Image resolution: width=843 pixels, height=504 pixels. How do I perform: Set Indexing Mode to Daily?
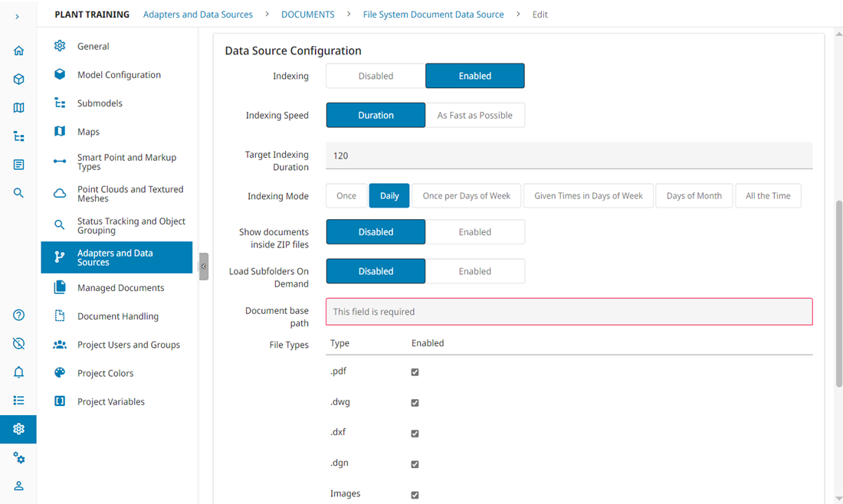389,195
